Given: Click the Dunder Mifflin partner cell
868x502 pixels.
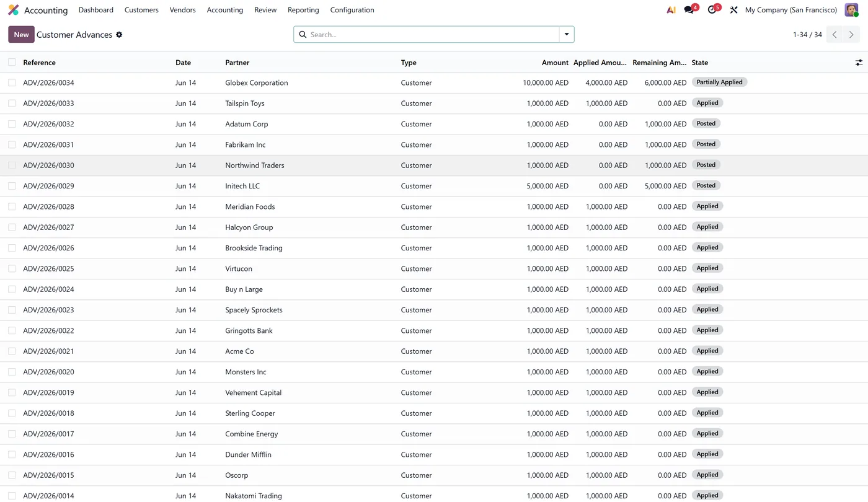Looking at the screenshot, I should click(248, 454).
